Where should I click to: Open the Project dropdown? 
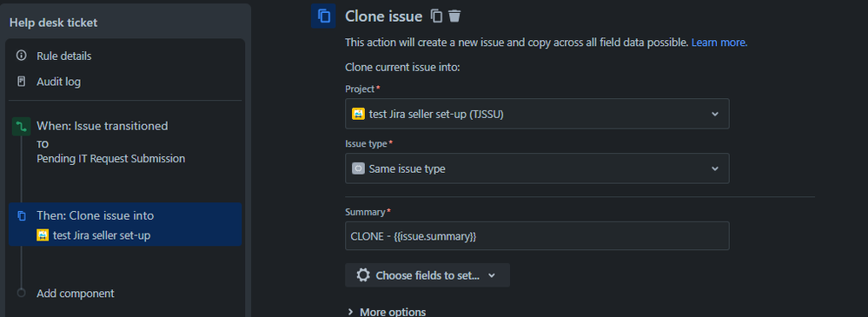click(537, 114)
